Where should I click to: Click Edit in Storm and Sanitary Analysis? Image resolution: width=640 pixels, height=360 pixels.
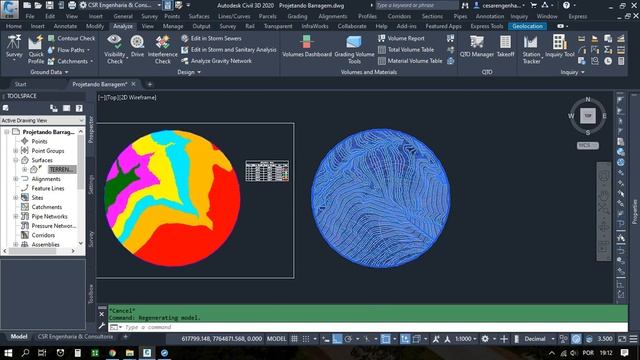[229, 50]
